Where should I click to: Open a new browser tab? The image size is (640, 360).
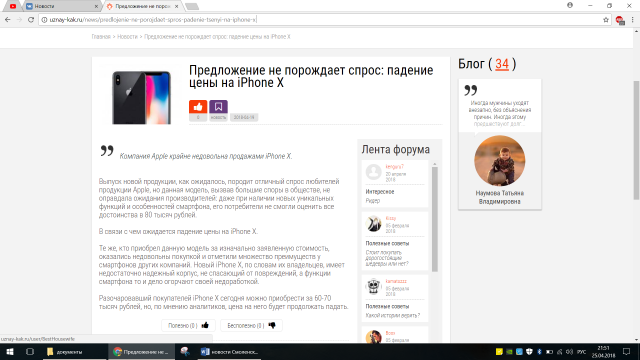tap(192, 6)
